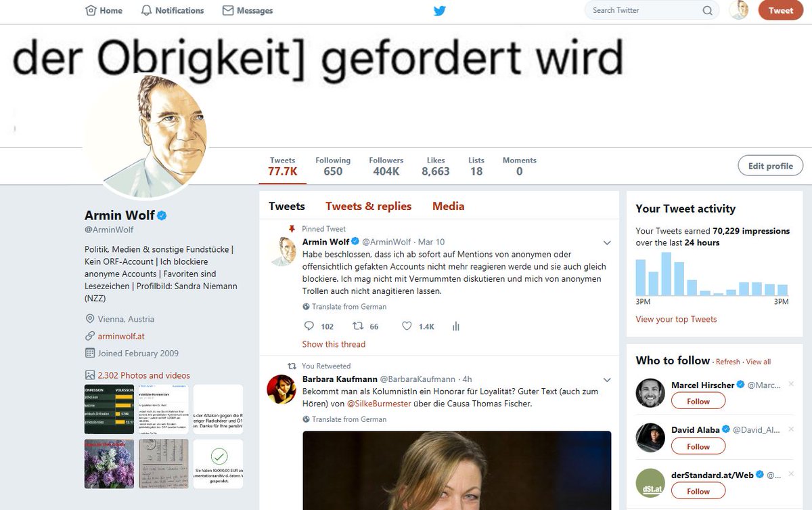Open the lilac flowers photo thumbnail

(108, 464)
